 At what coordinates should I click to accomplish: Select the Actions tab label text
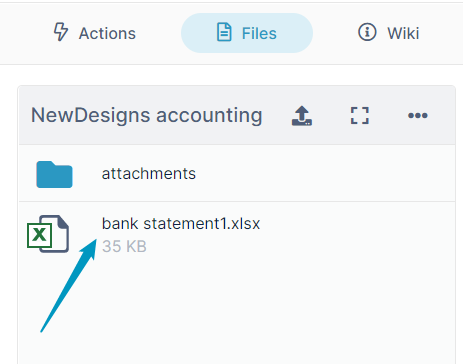(x=107, y=33)
